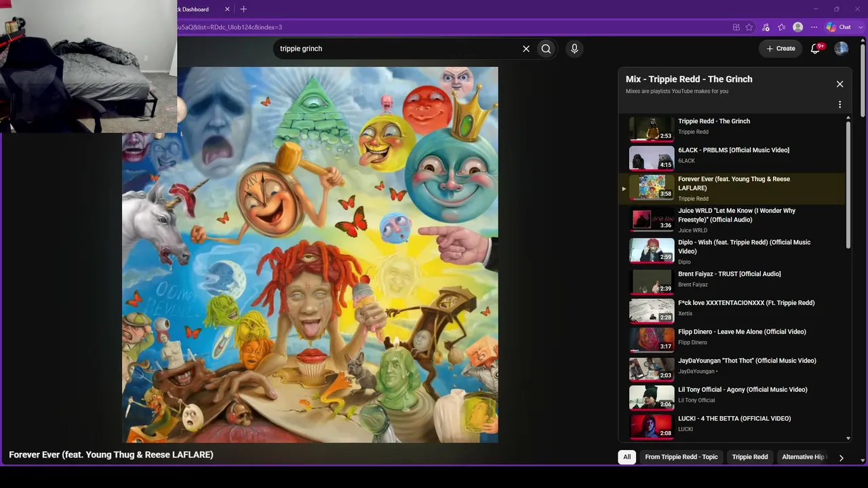The width and height of the screenshot is (868, 488).
Task: Click the YouTube search magnifier button
Action: pos(546,49)
